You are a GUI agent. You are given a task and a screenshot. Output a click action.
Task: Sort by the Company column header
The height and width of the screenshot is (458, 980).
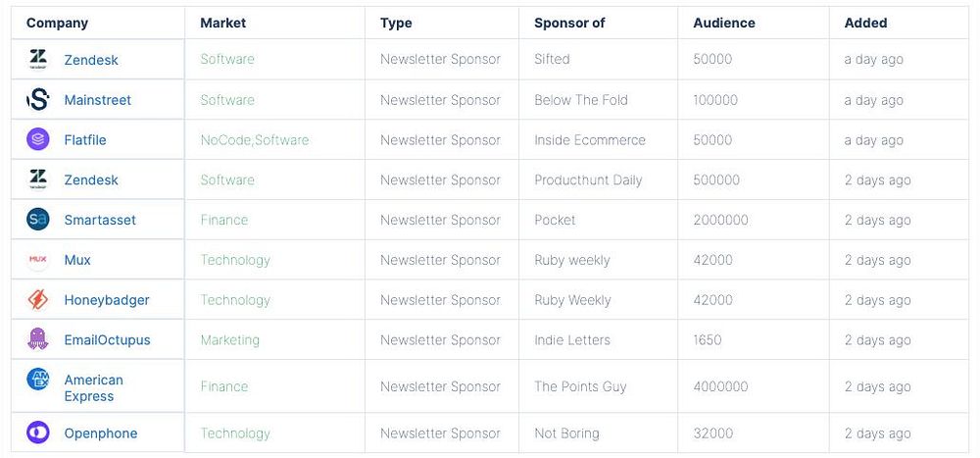pos(57,23)
